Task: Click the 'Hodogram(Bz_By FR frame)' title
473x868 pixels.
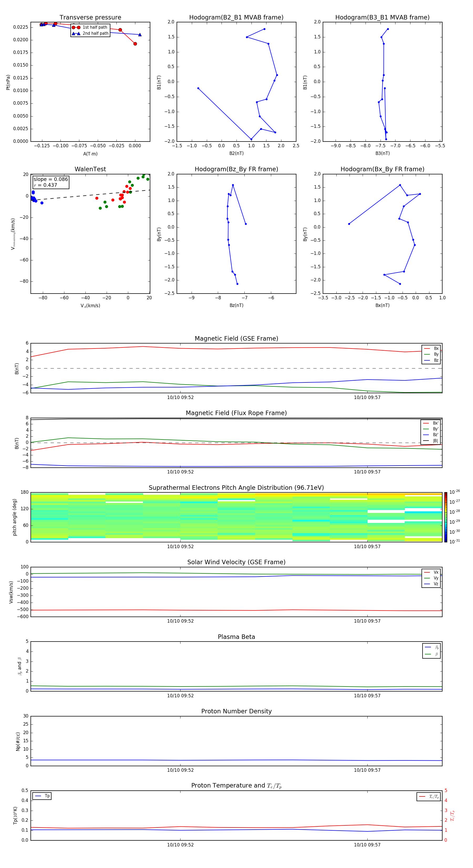Action: pos(236,169)
